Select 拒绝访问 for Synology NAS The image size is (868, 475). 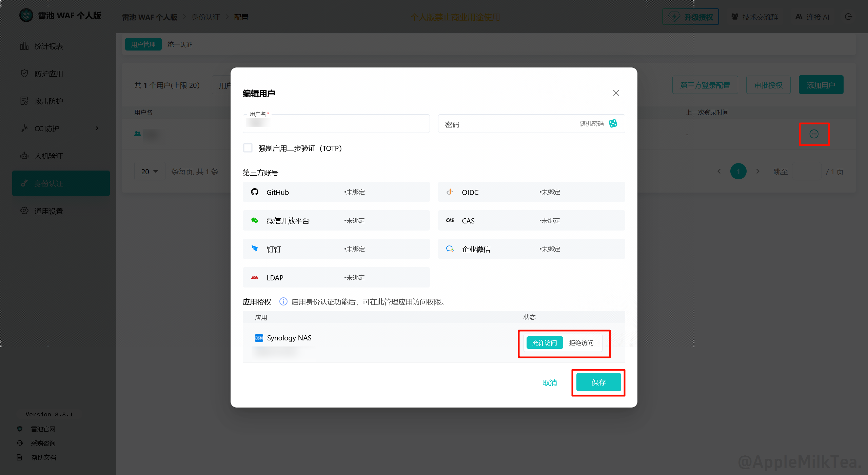tap(581, 343)
